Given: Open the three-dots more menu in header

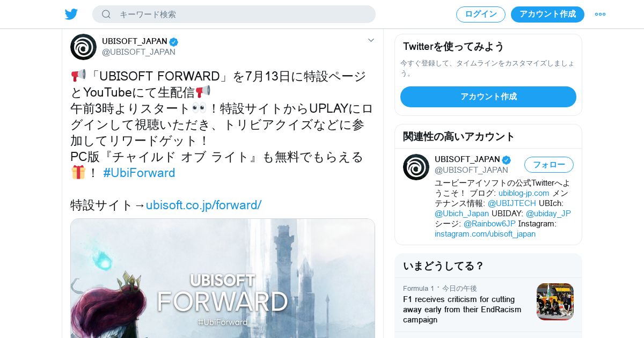Looking at the screenshot, I should pyautogui.click(x=600, y=14).
